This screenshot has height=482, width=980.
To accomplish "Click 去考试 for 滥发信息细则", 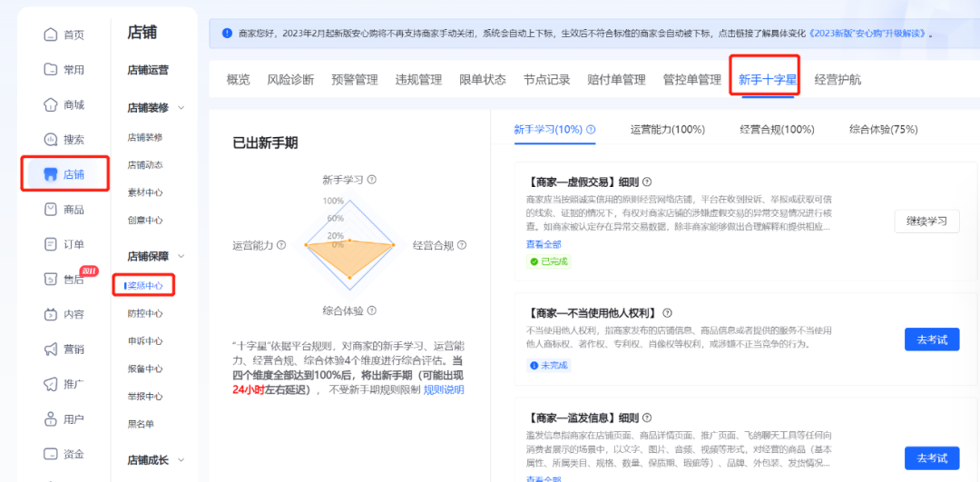I will click(x=932, y=457).
